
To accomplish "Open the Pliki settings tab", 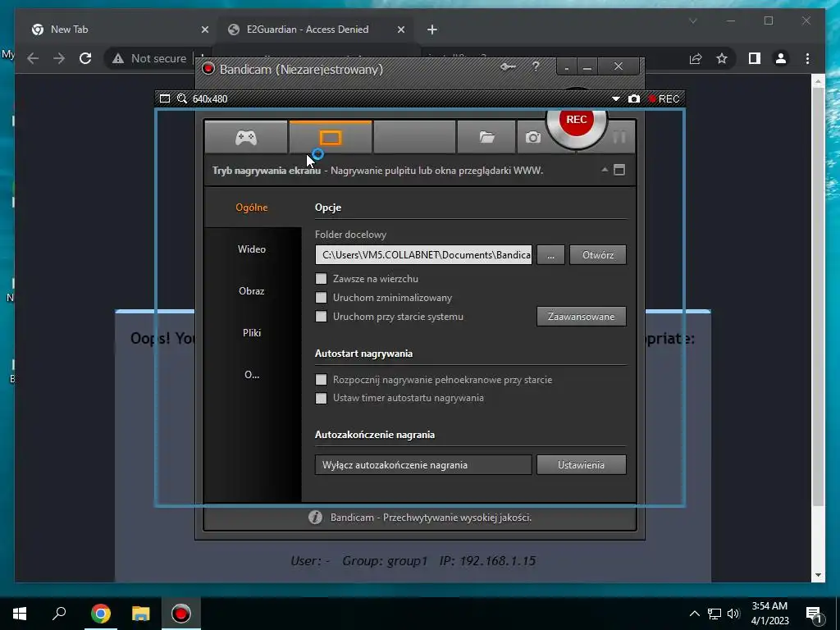I will 252,333.
